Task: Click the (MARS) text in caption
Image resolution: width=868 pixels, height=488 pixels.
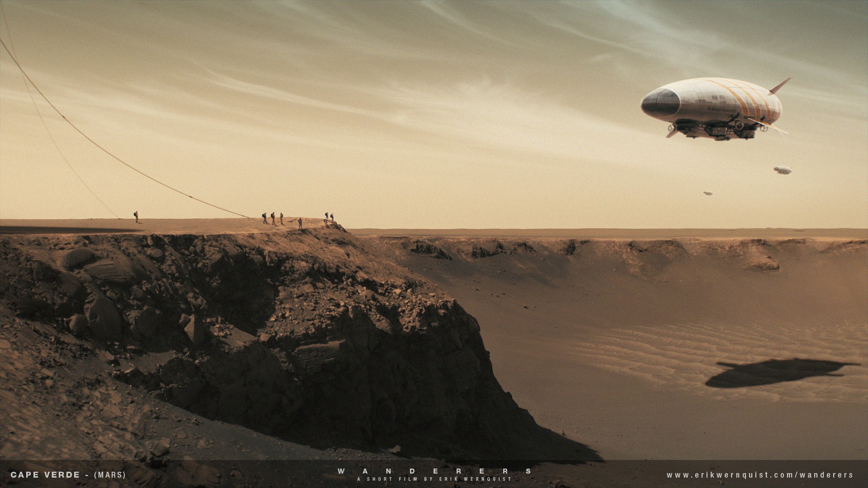Action: tap(109, 475)
